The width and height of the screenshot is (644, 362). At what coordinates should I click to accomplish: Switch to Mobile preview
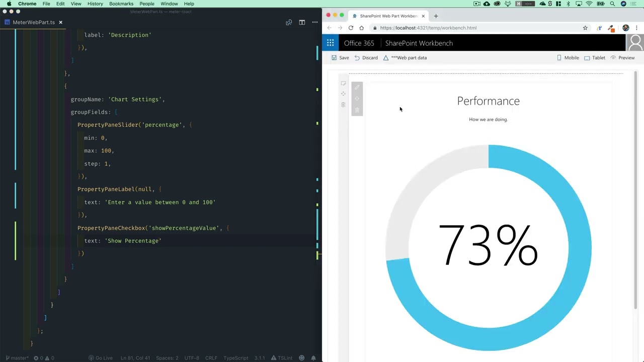pos(568,58)
